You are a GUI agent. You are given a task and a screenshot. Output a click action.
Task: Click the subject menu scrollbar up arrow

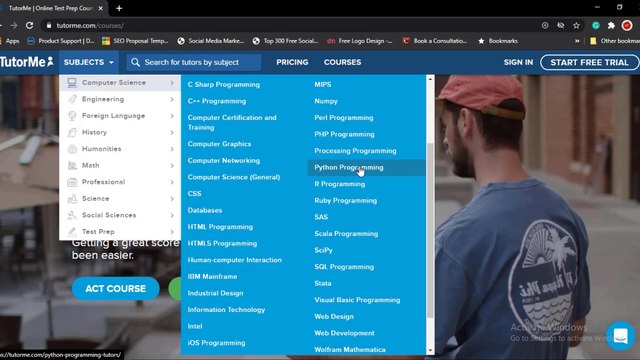430,79
